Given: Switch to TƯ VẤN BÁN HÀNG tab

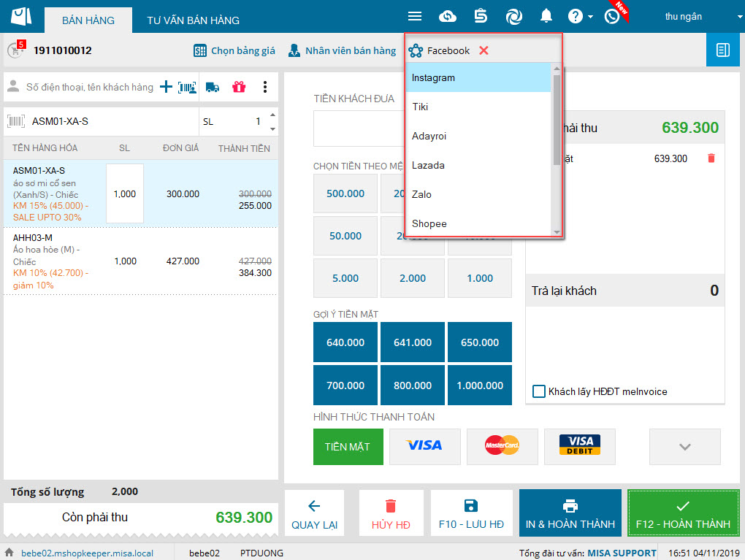Looking at the screenshot, I should pyautogui.click(x=193, y=20).
